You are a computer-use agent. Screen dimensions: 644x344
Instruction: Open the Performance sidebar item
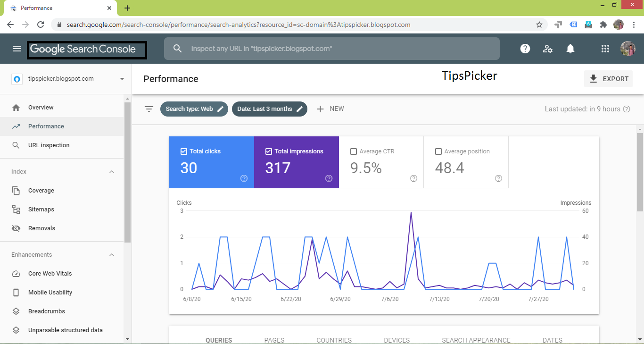[62, 126]
